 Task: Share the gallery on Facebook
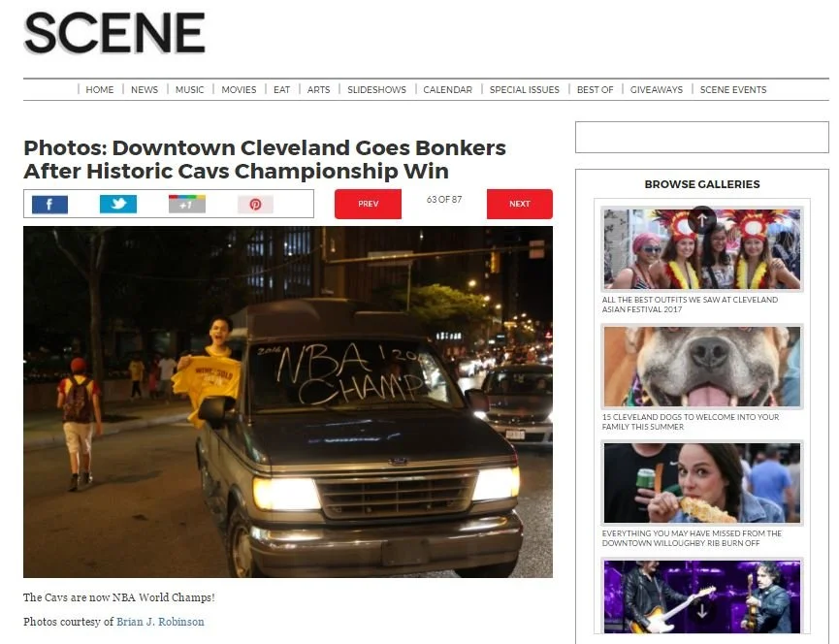[x=49, y=205]
